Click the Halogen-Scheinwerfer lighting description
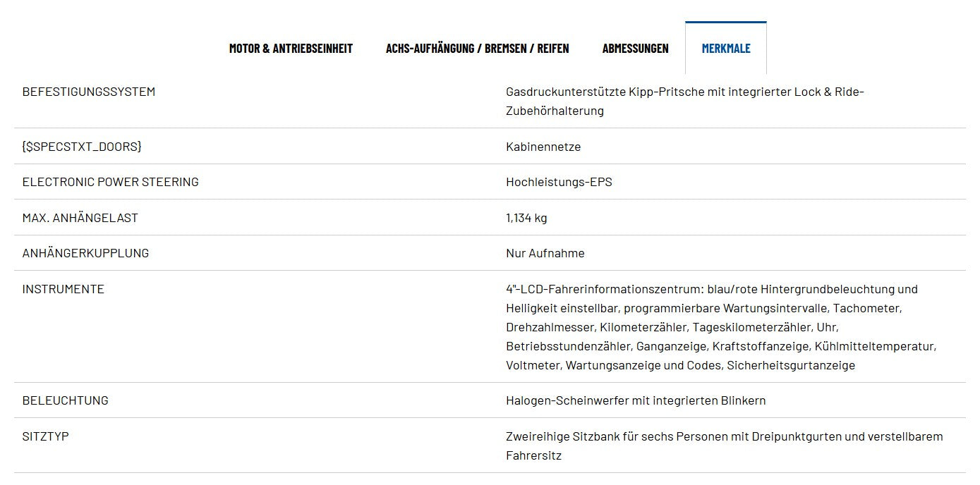Screen dimensions: 980x485 [635, 400]
